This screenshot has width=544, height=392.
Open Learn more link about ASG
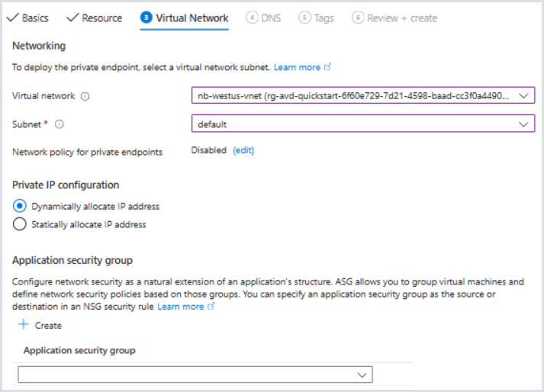click(x=181, y=307)
